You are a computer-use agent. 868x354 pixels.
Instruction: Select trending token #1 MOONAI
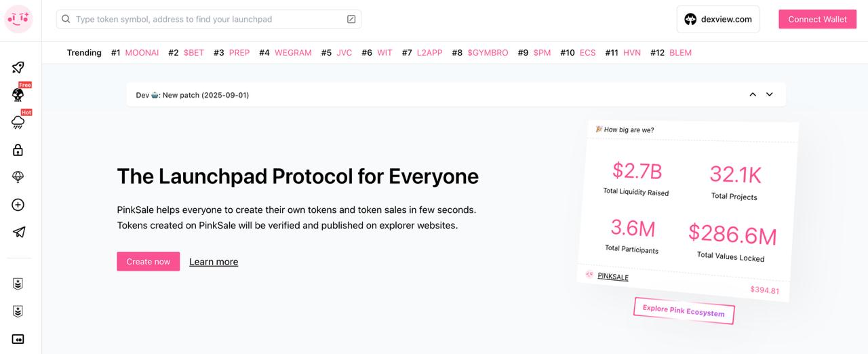(142, 53)
